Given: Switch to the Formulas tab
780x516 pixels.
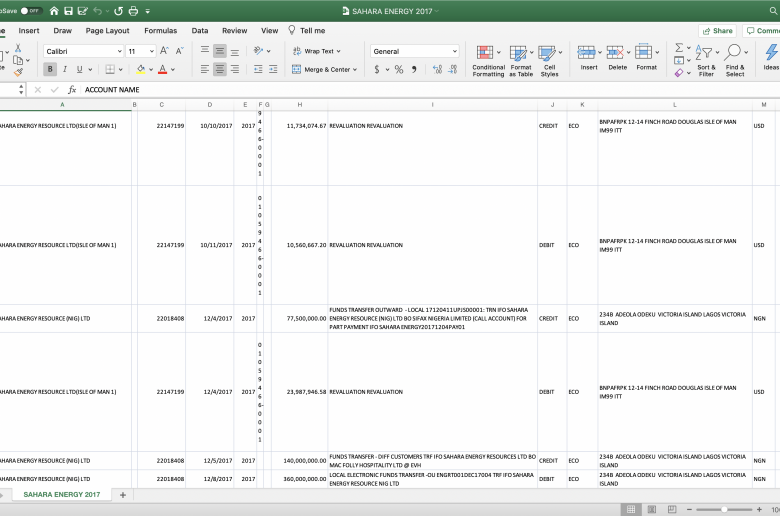Looking at the screenshot, I should click(161, 30).
